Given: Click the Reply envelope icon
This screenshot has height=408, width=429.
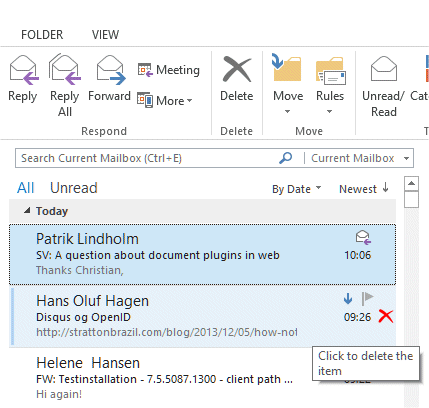Looking at the screenshot, I should 24,70.
